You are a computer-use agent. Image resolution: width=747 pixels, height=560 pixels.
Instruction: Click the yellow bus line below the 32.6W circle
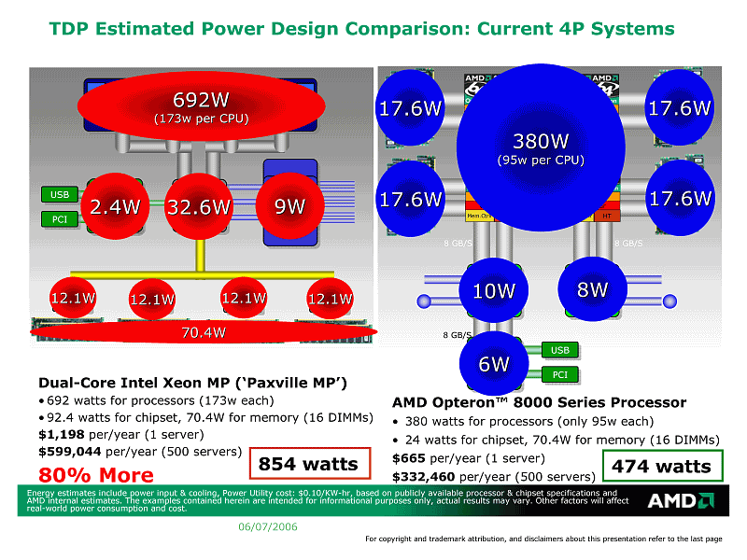click(201, 273)
